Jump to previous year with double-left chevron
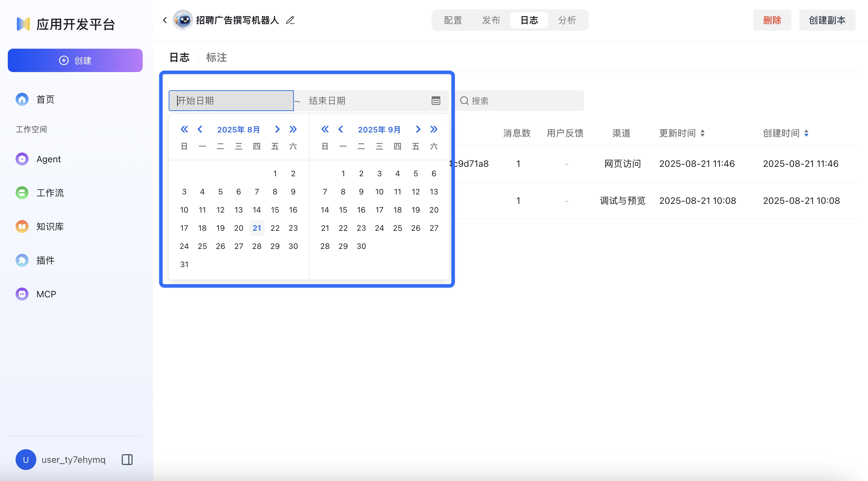868x481 pixels. [x=184, y=129]
